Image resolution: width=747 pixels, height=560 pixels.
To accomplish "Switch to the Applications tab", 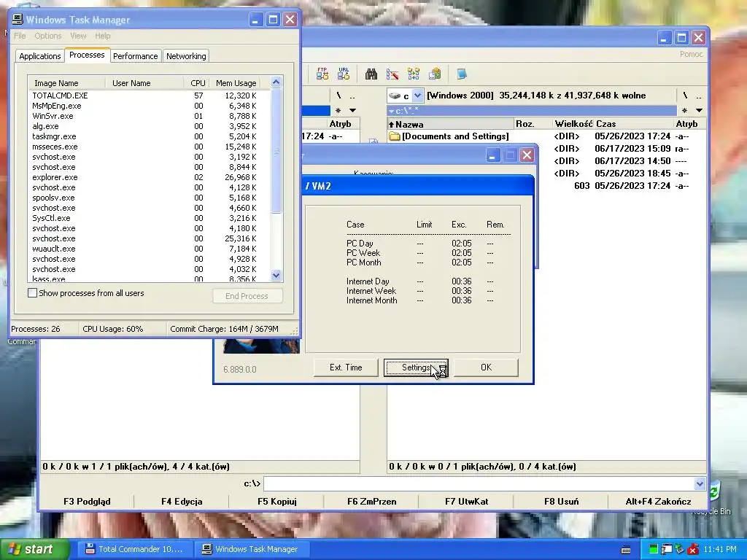I will point(40,55).
